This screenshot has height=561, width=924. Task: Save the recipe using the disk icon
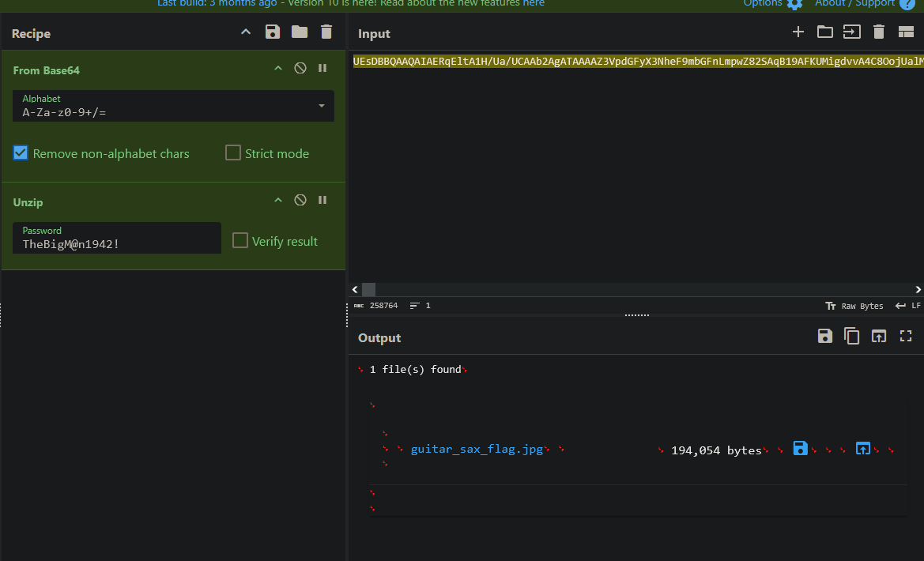coord(273,32)
